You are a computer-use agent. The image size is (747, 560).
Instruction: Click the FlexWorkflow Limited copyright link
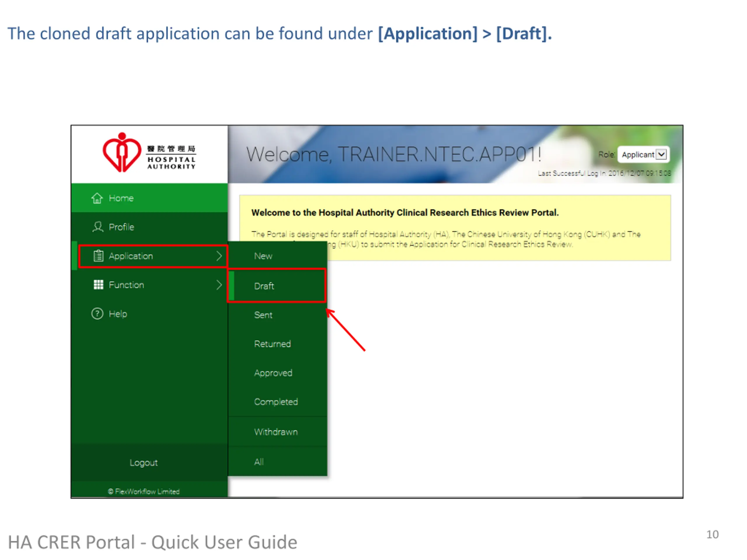(144, 491)
